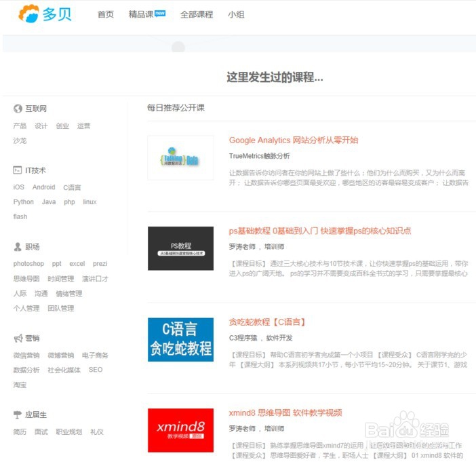This screenshot has width=476, height=462.
Task: Open the IT技术 category heading
Action: [x=35, y=170]
